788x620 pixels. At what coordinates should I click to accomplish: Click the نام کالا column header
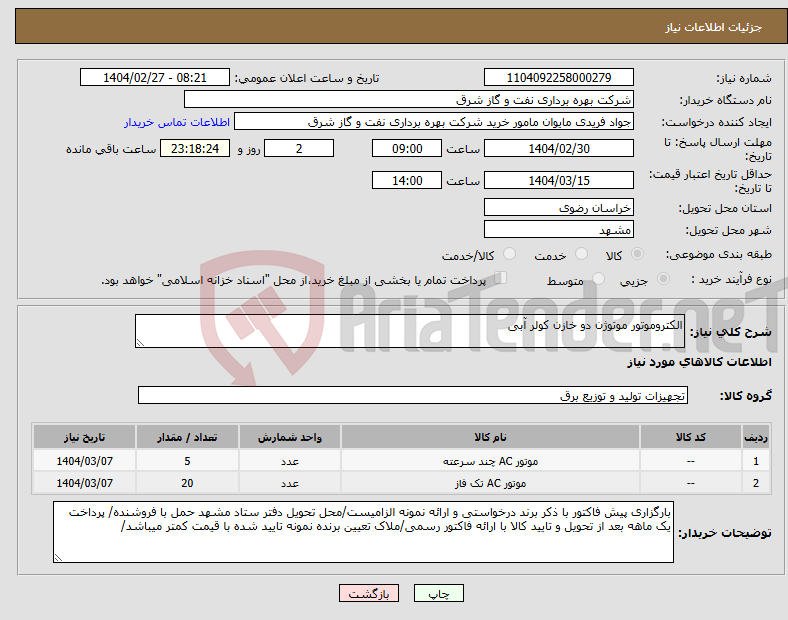pos(490,437)
